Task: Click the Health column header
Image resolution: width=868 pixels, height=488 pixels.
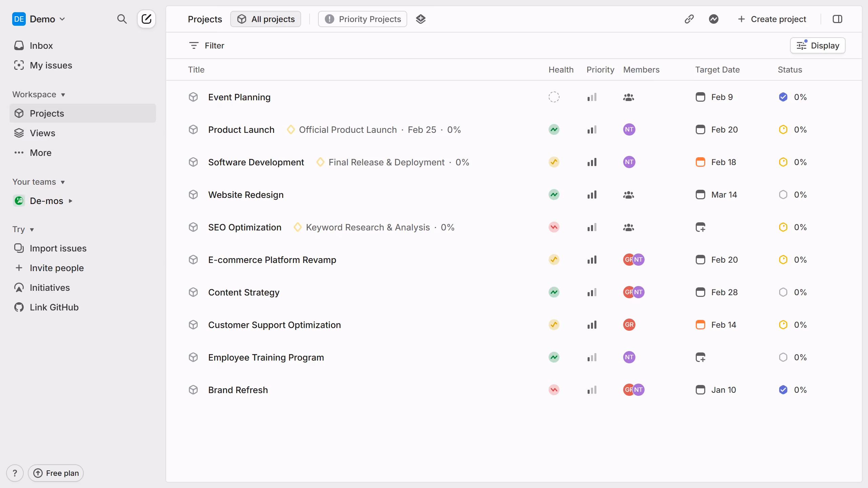Action: pos(561,70)
